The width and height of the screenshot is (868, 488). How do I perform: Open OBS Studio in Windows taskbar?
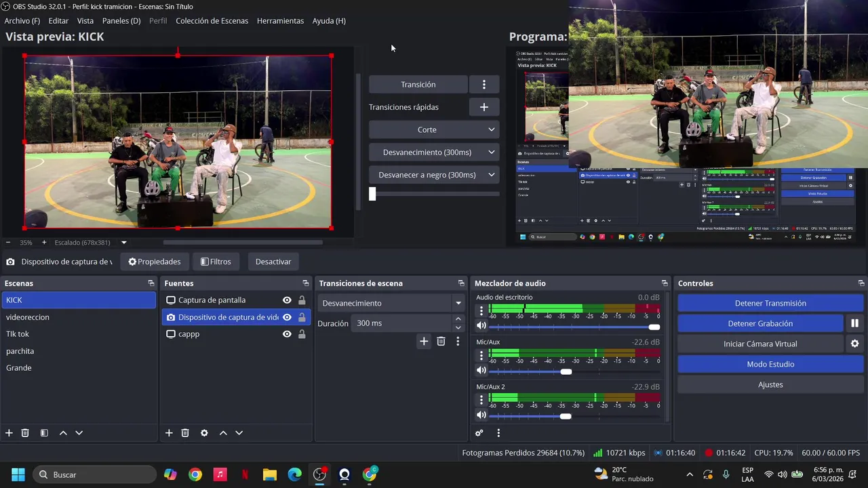(x=319, y=474)
